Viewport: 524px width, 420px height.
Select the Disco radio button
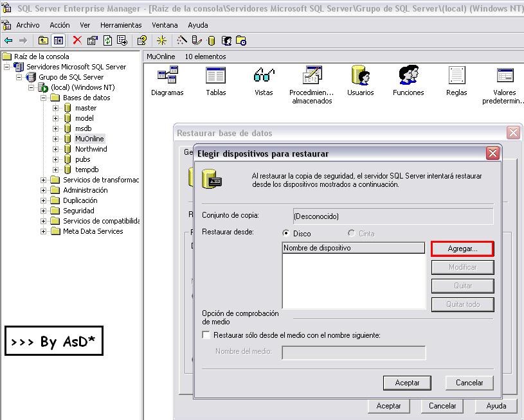click(x=285, y=233)
